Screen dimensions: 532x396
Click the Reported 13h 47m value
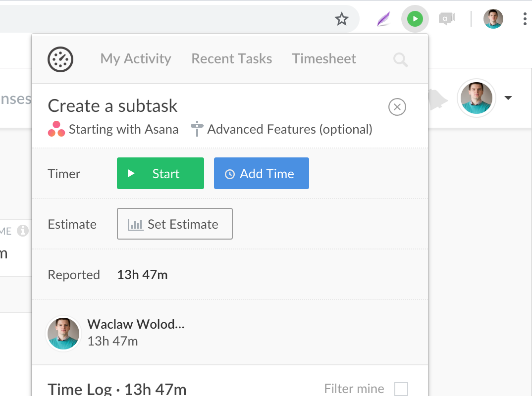click(142, 275)
